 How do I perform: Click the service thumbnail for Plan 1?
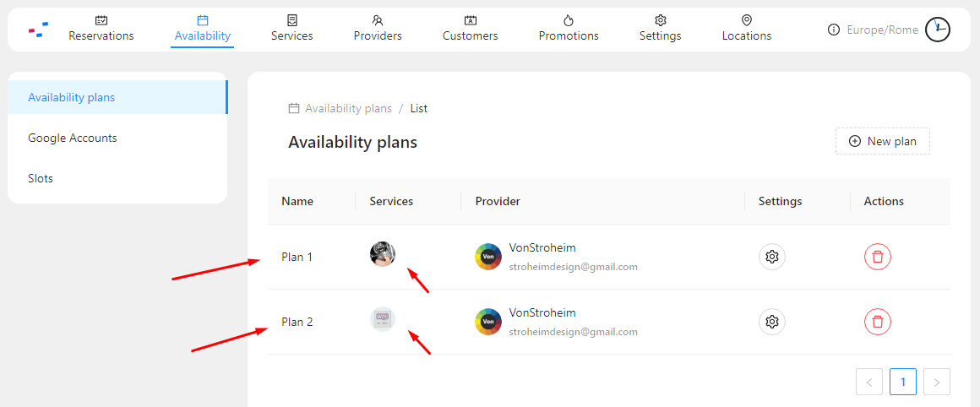[383, 255]
